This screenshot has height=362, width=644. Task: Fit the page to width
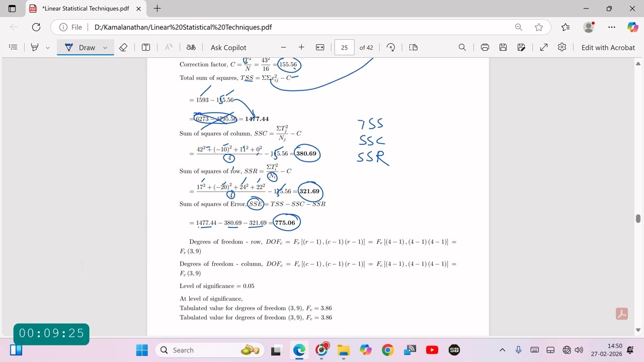click(x=320, y=47)
